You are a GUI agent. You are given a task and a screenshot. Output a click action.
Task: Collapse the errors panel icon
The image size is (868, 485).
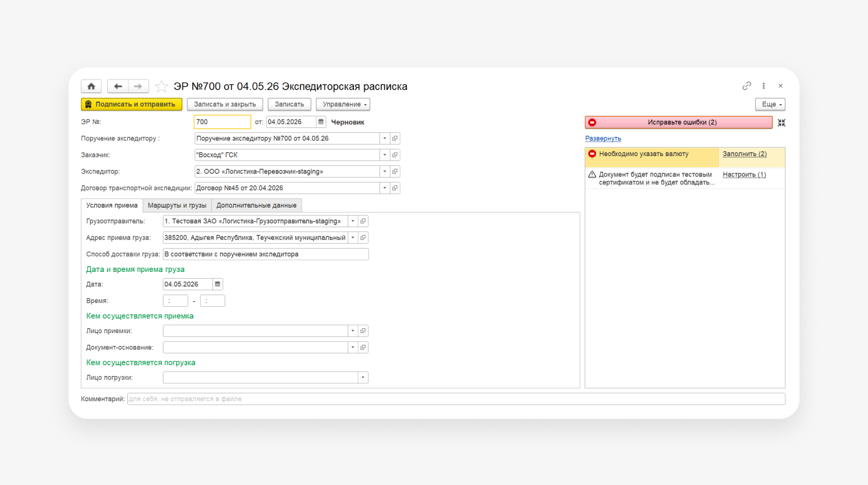coord(781,122)
